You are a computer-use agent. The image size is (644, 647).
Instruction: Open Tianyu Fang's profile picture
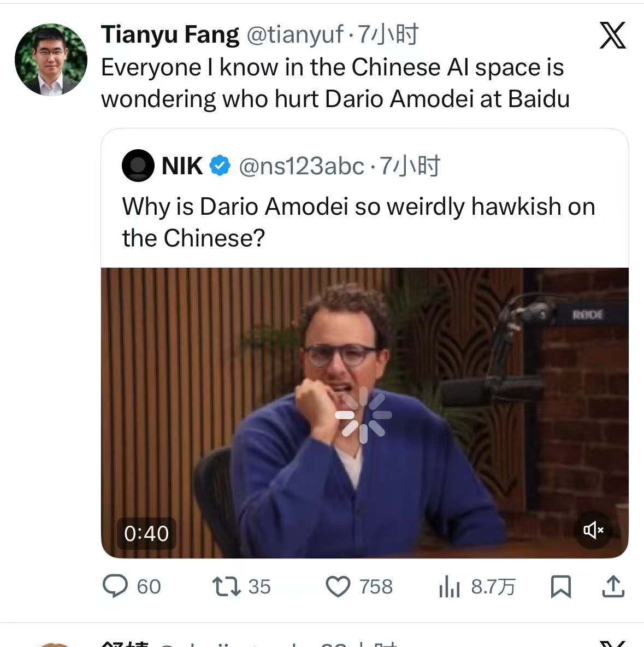(51, 60)
